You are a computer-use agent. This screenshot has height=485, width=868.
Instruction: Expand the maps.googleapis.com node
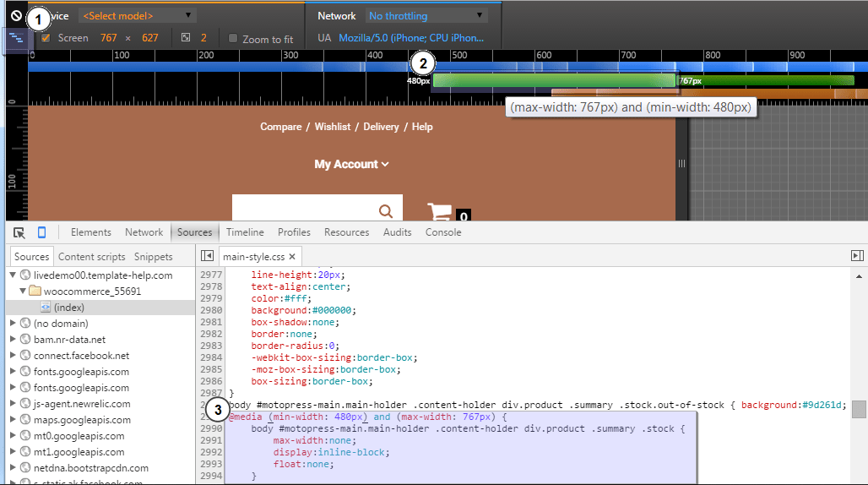(x=13, y=419)
